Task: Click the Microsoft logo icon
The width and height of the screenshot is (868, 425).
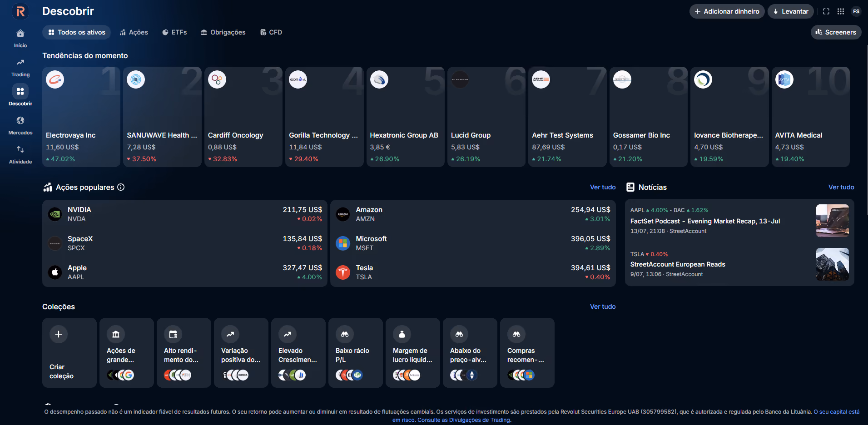Action: click(343, 243)
